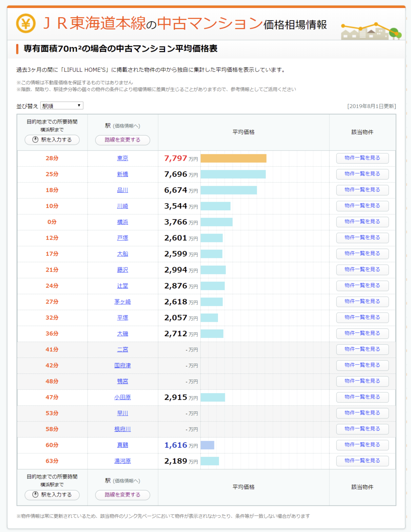
Task: Click 物件一覧を見る for 鴨宮 row
Action: point(363,381)
